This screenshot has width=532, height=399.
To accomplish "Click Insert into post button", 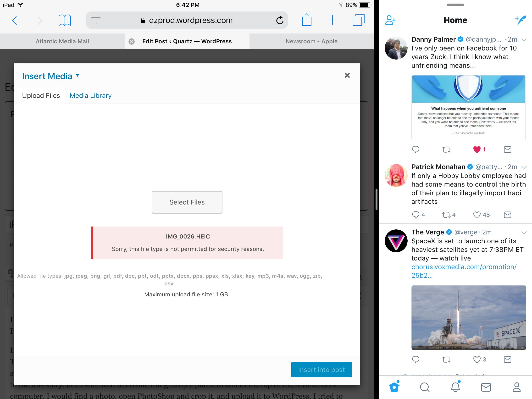I will pos(321,369).
